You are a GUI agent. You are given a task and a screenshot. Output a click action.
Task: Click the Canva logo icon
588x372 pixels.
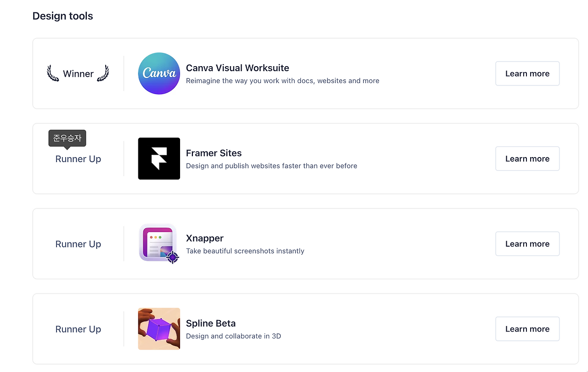click(159, 73)
